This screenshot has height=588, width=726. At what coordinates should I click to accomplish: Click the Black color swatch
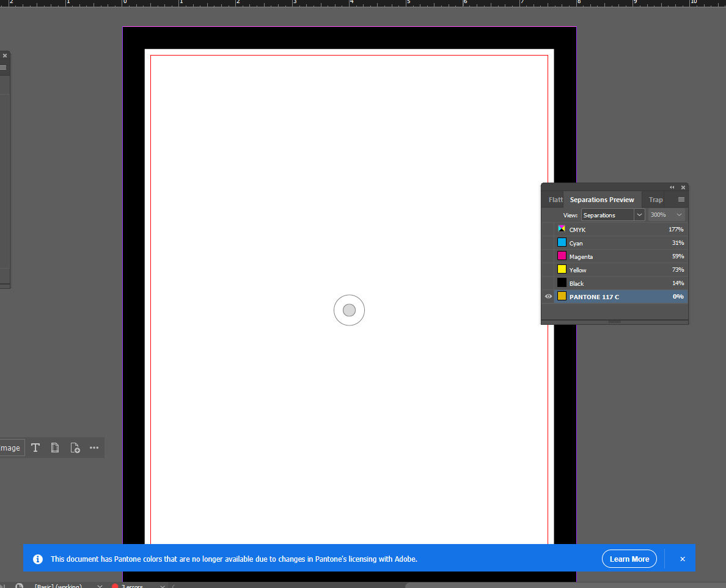562,283
